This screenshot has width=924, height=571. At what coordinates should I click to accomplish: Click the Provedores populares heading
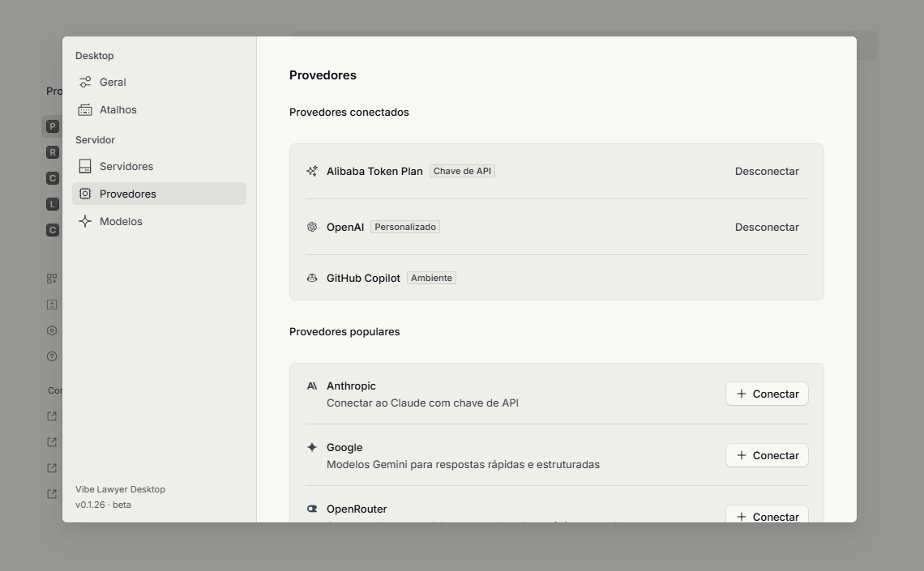(x=344, y=332)
